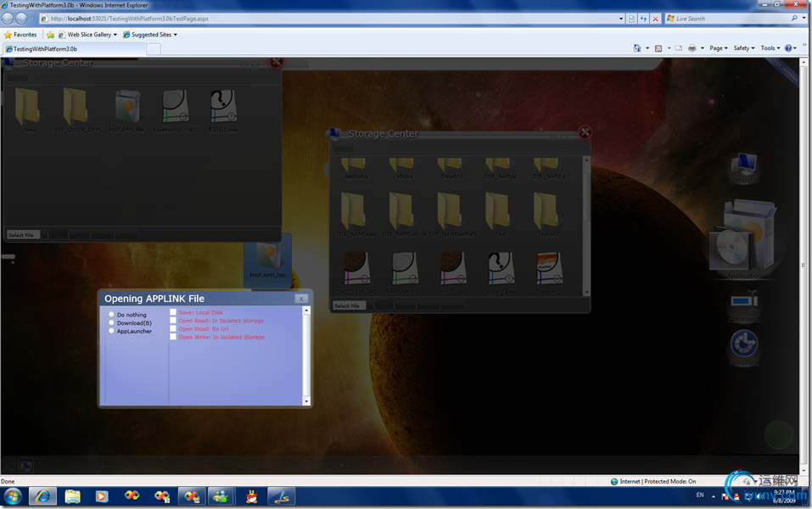Open Windows Media Player from taskbar
This screenshot has width=812, height=509.
pos(102,496)
